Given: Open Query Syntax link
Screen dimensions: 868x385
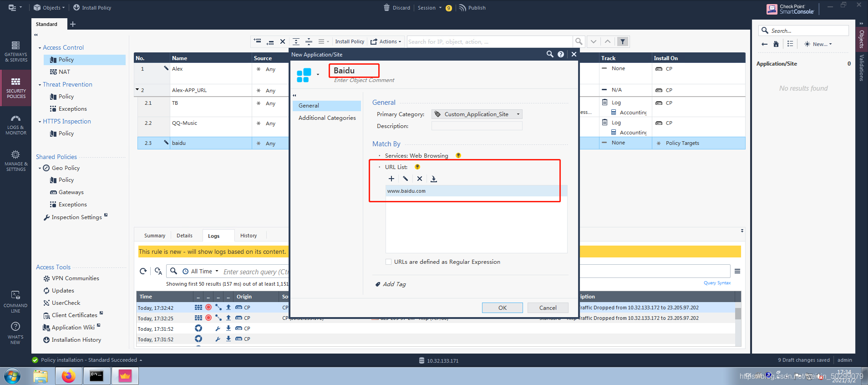Looking at the screenshot, I should (717, 283).
